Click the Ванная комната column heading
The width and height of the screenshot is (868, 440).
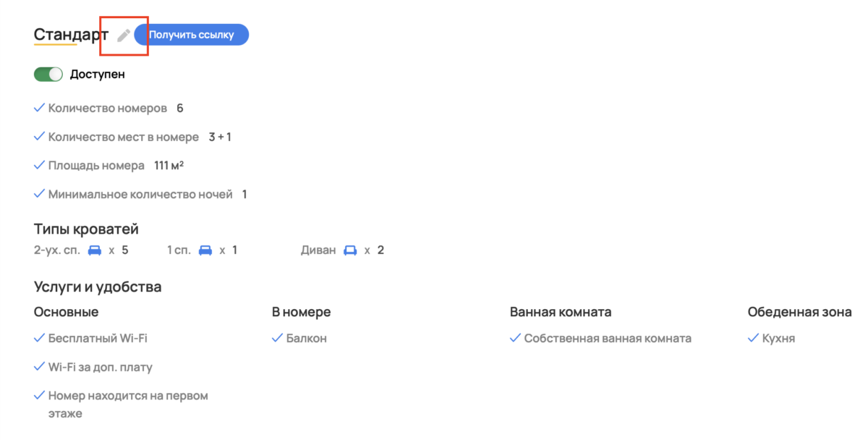point(560,312)
